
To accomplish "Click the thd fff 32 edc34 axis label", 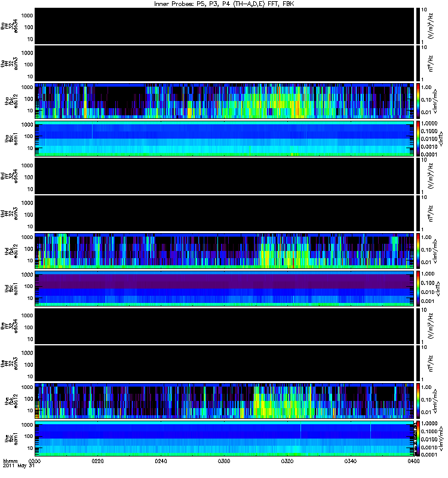I will (10, 176).
